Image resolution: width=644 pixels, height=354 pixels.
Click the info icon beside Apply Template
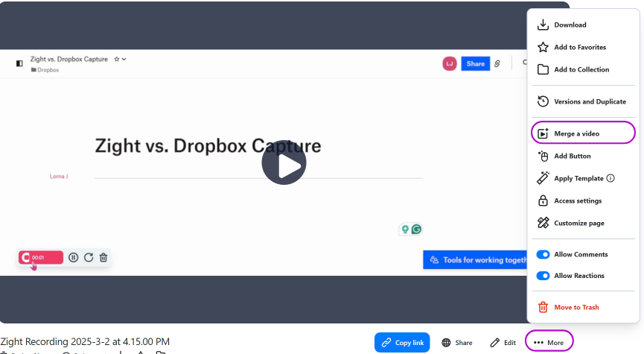point(610,179)
